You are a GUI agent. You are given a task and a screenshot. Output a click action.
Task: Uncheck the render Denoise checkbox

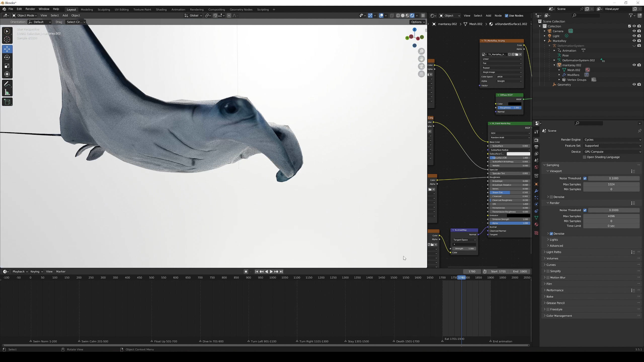[x=551, y=234]
